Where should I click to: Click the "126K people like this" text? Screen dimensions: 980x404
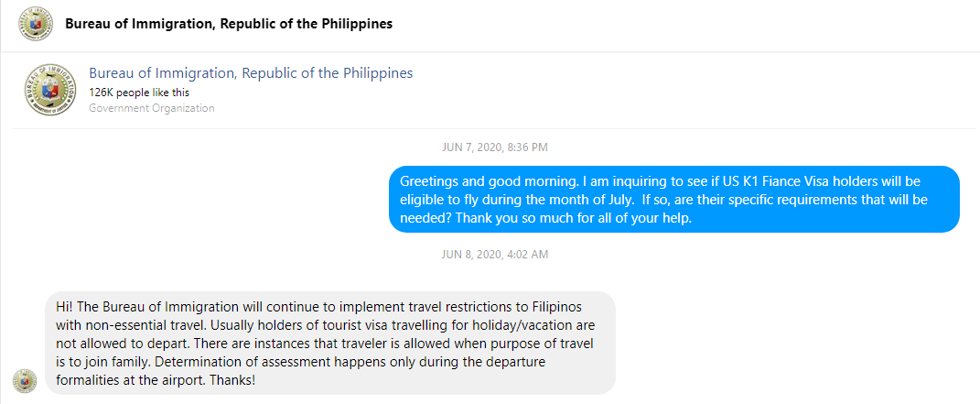(139, 93)
